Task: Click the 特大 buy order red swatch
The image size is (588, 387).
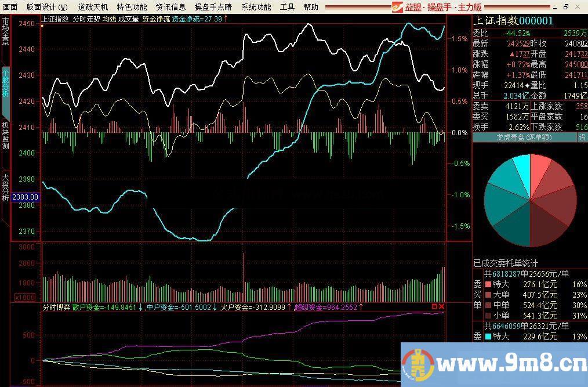Action: [x=488, y=284]
